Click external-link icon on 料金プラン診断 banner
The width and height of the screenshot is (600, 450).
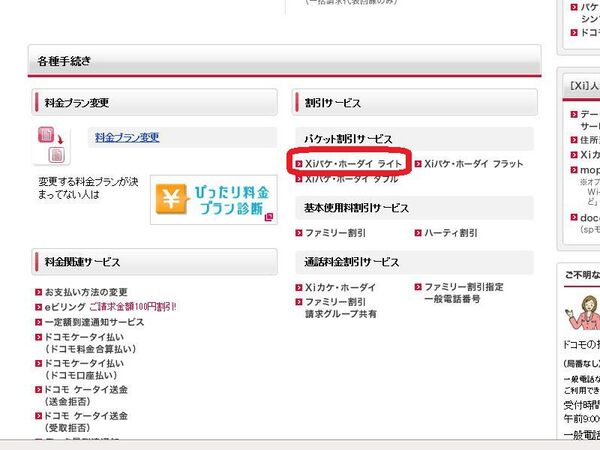[x=269, y=217]
